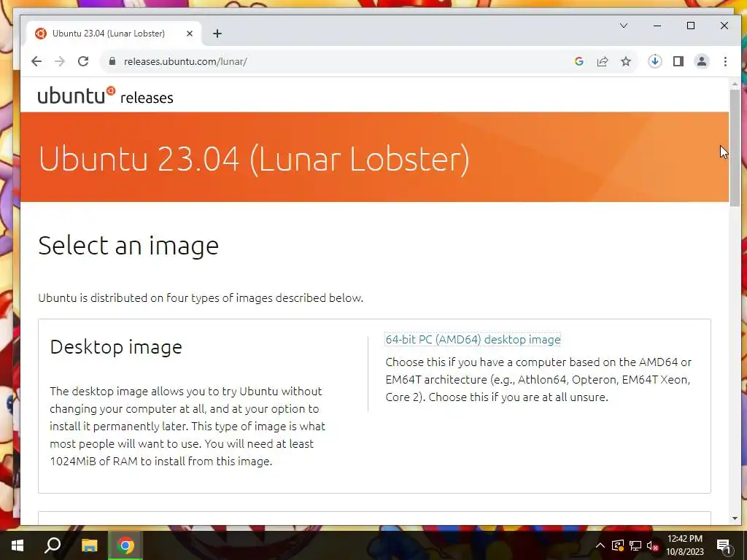Screen dimensions: 747x560
Task: Maximize the Chrome window
Action: (691, 26)
